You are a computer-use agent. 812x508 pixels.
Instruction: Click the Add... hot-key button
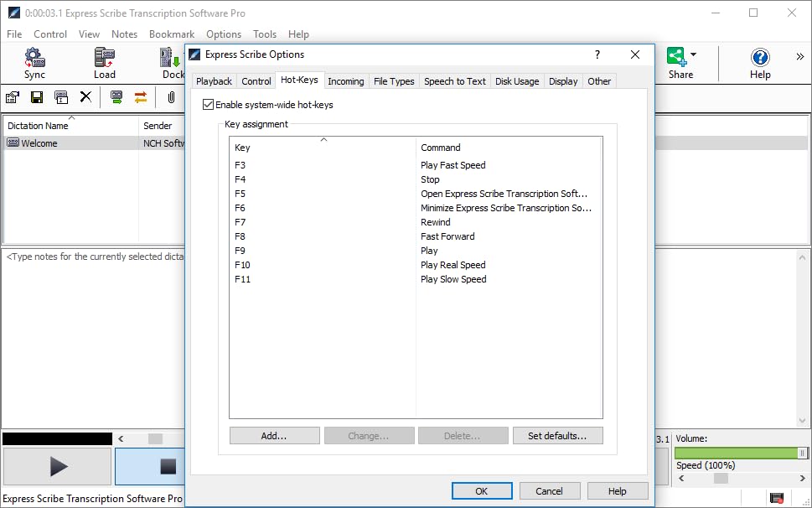274,436
